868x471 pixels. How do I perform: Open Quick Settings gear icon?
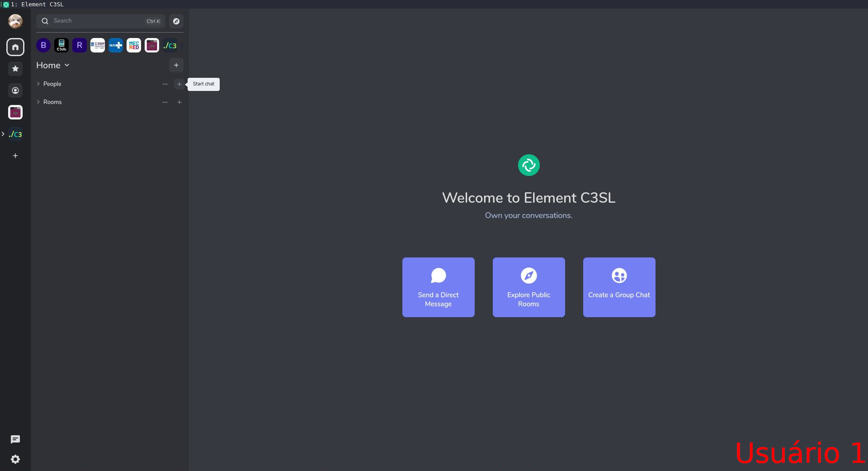click(x=15, y=459)
